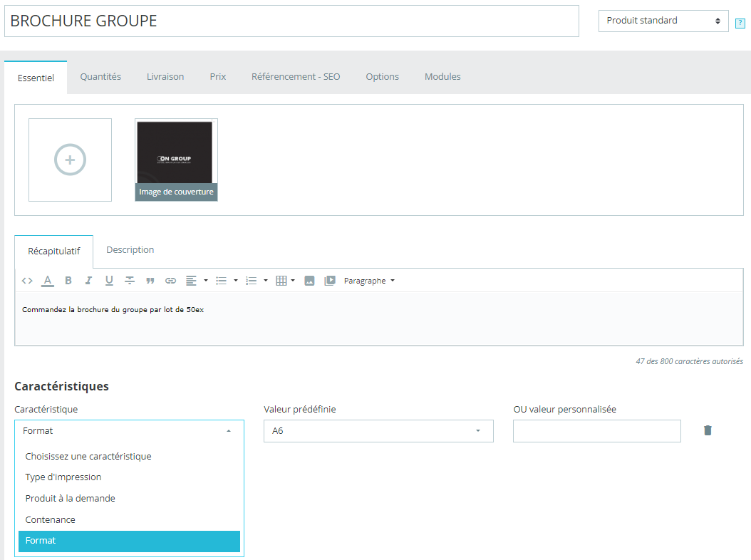Insert a hyperlink using link icon

click(x=170, y=281)
